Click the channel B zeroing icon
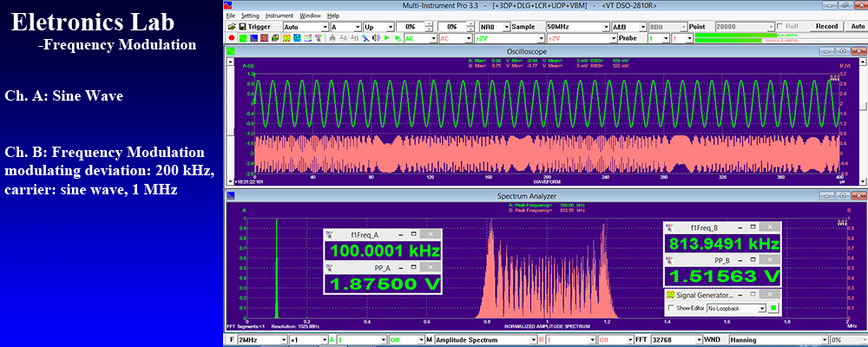 click(x=354, y=38)
